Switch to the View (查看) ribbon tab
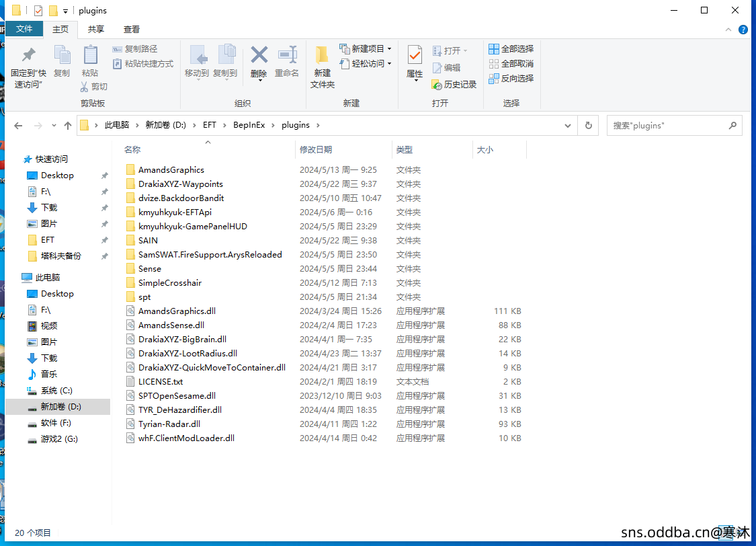The width and height of the screenshot is (756, 546). [x=132, y=30]
